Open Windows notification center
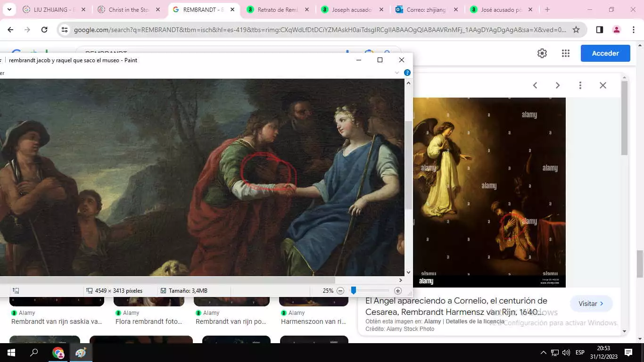Screen dimensions: 644x362 pyautogui.click(x=628, y=353)
